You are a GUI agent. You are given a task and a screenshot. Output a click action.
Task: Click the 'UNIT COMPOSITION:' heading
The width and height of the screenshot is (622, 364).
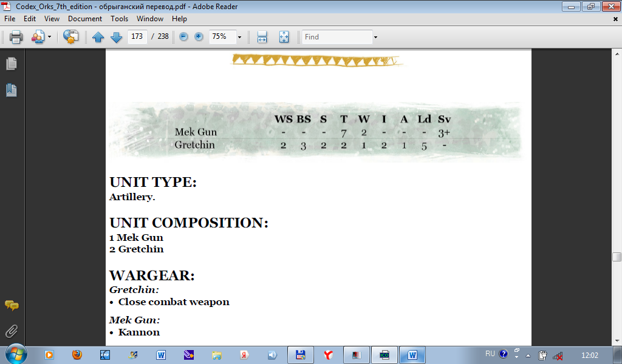(x=189, y=223)
